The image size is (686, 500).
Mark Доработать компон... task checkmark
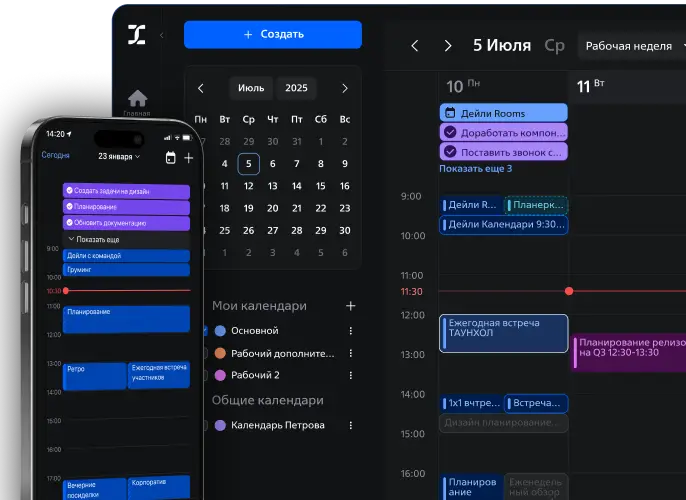450,132
